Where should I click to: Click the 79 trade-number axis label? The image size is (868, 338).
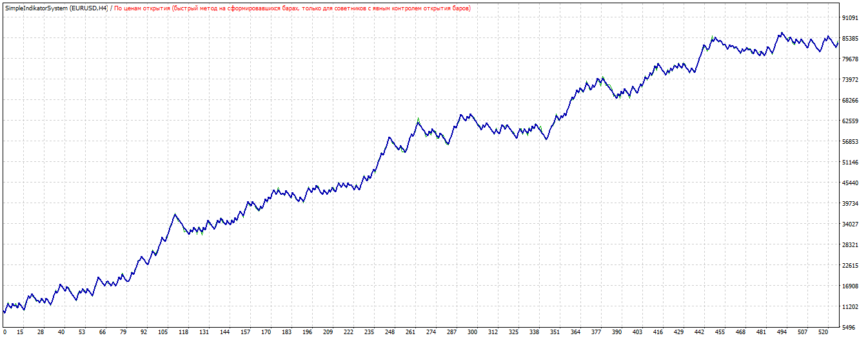(x=123, y=332)
